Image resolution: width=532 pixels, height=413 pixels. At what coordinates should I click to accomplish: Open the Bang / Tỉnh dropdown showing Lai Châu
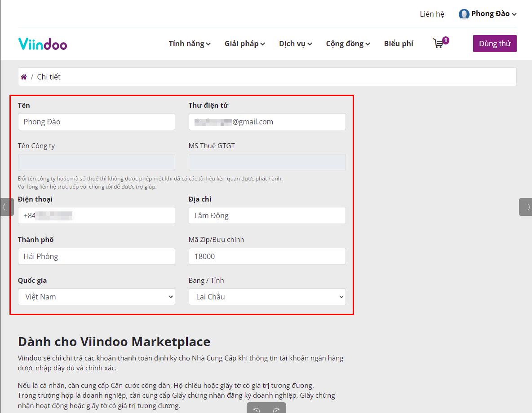tap(267, 297)
